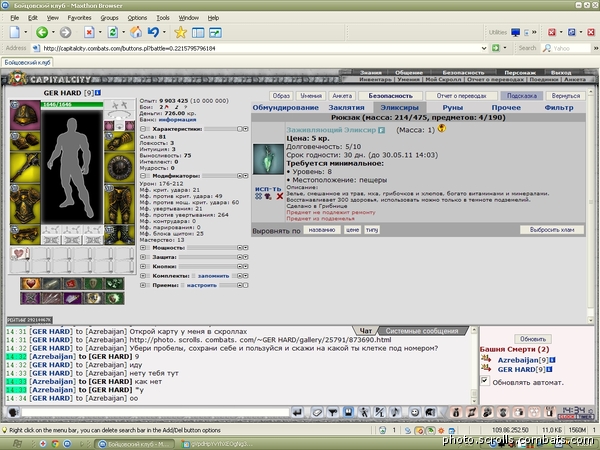
Task: Go back with the green Back arrow
Action: [x=42, y=33]
